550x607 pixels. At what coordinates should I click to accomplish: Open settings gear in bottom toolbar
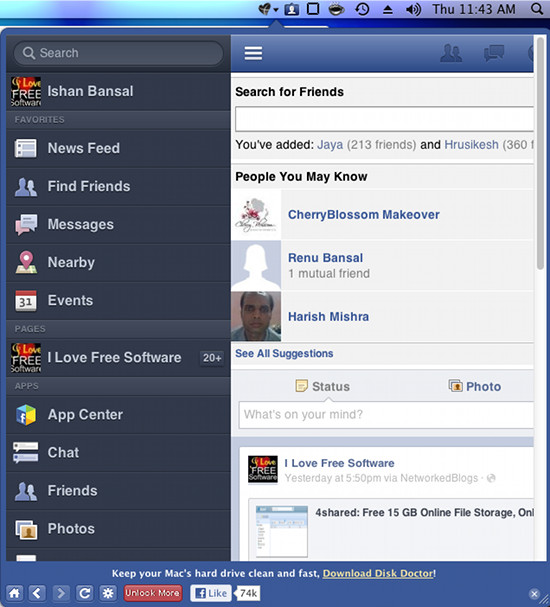108,593
